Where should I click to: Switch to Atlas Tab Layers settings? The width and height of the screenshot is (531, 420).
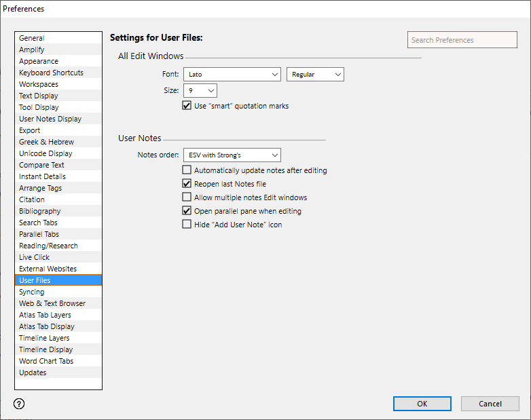45,315
